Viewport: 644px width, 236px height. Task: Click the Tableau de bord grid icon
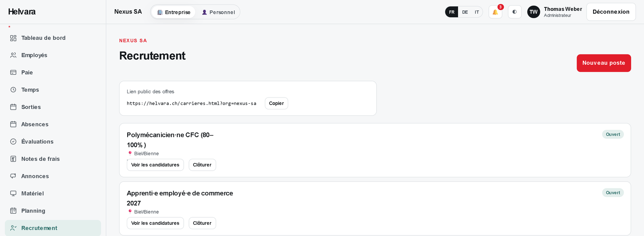pyautogui.click(x=13, y=38)
